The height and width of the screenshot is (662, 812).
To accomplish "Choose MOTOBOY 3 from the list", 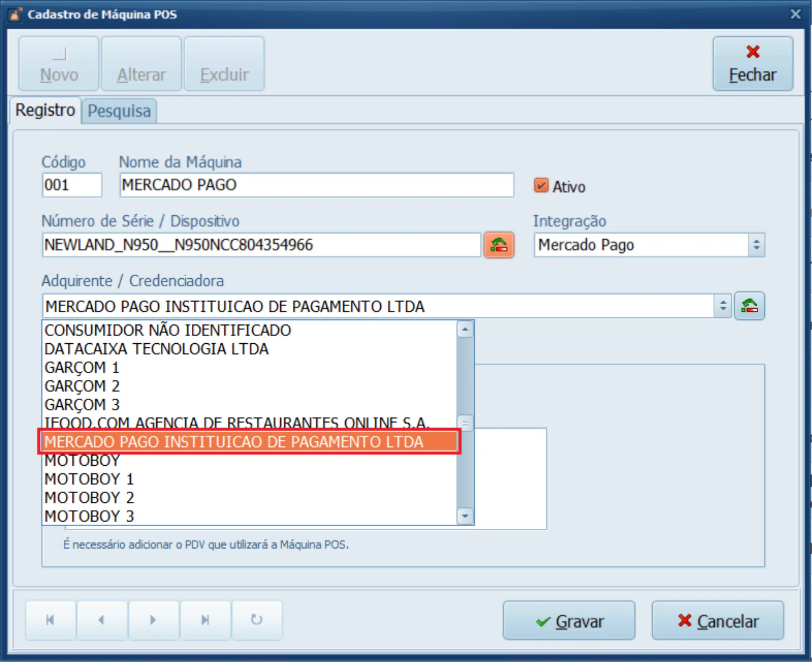I will pyautogui.click(x=250, y=516).
